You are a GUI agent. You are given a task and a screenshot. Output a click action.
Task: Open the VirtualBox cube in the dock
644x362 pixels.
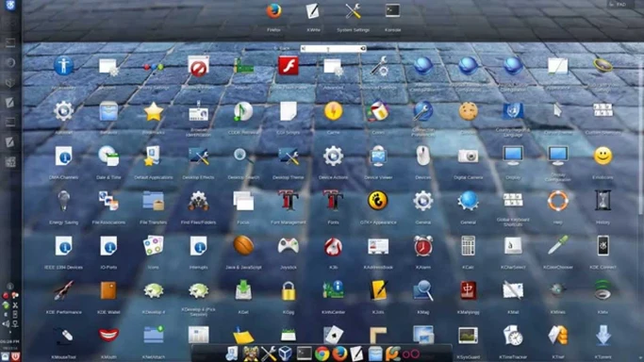[x=286, y=354]
